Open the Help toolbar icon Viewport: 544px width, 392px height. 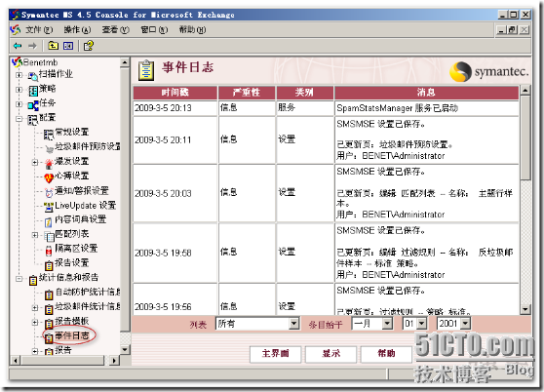coord(89,46)
